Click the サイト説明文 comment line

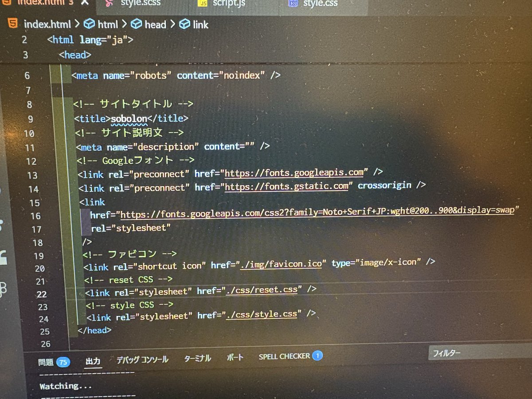coord(129,133)
